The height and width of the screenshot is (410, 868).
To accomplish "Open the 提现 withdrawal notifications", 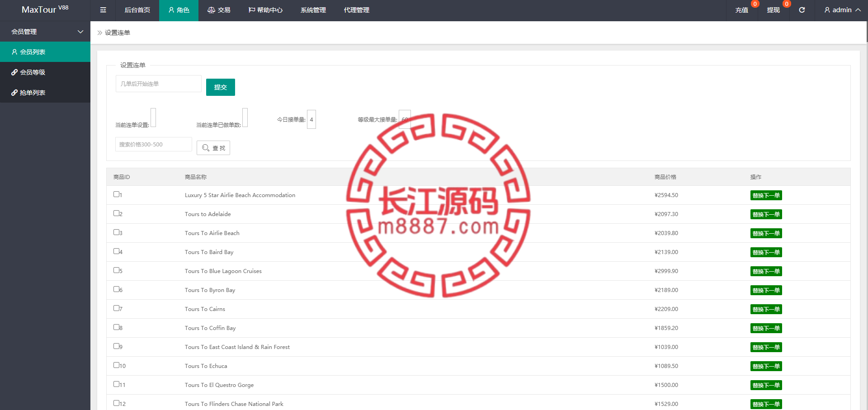I will point(773,10).
